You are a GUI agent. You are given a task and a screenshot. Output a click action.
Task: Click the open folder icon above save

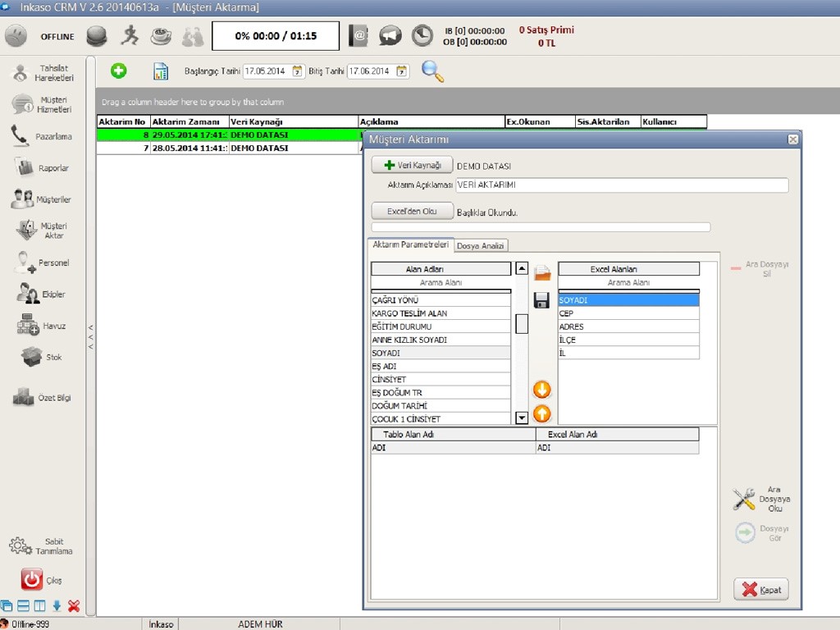pyautogui.click(x=541, y=274)
